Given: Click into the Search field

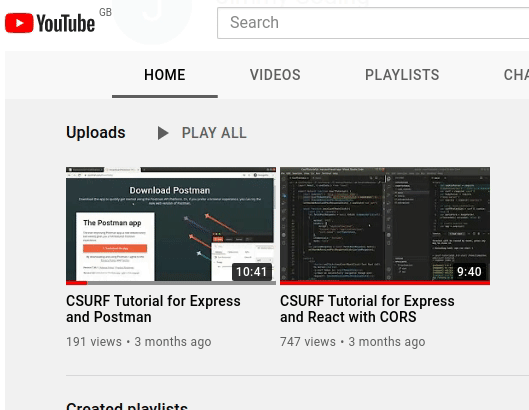Looking at the screenshot, I should (373, 23).
